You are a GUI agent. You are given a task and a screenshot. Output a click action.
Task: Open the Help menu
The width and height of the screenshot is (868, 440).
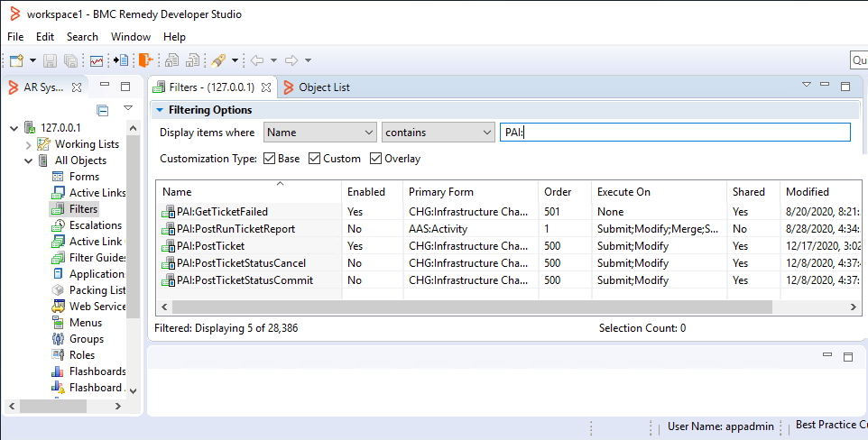(174, 37)
